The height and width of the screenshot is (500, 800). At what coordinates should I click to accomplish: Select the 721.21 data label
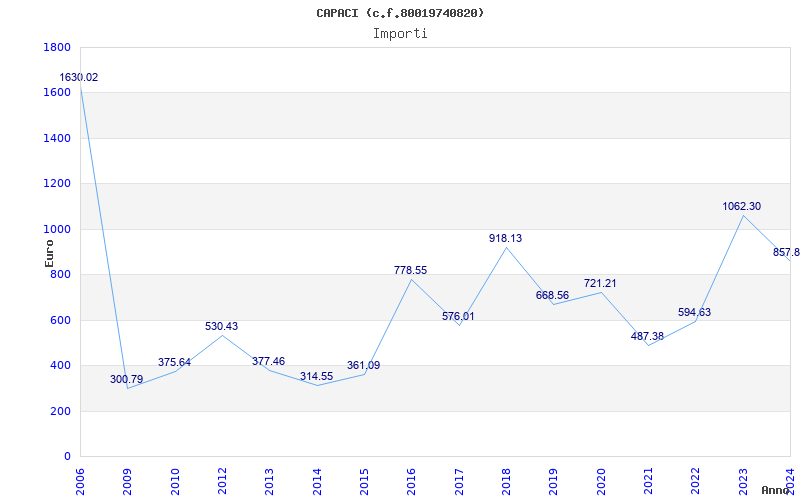pyautogui.click(x=600, y=283)
